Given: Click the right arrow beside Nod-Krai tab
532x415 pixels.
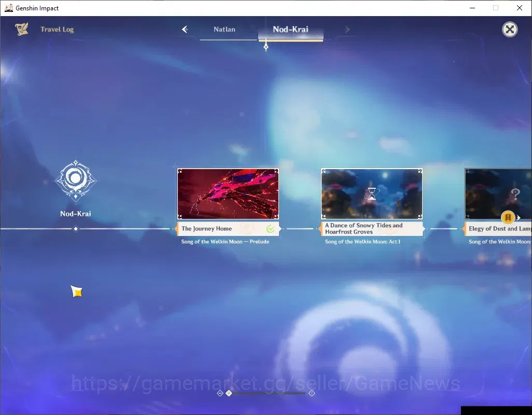Looking at the screenshot, I should (x=347, y=30).
